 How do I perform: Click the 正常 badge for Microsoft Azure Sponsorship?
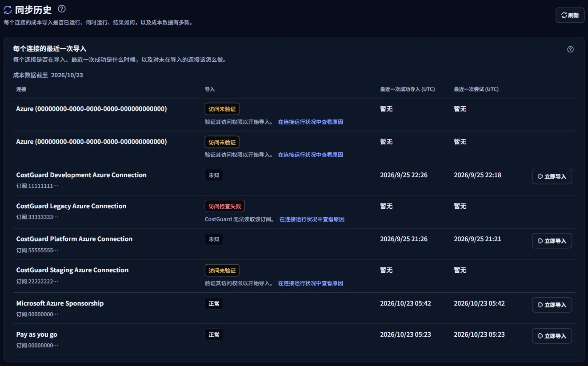214,304
